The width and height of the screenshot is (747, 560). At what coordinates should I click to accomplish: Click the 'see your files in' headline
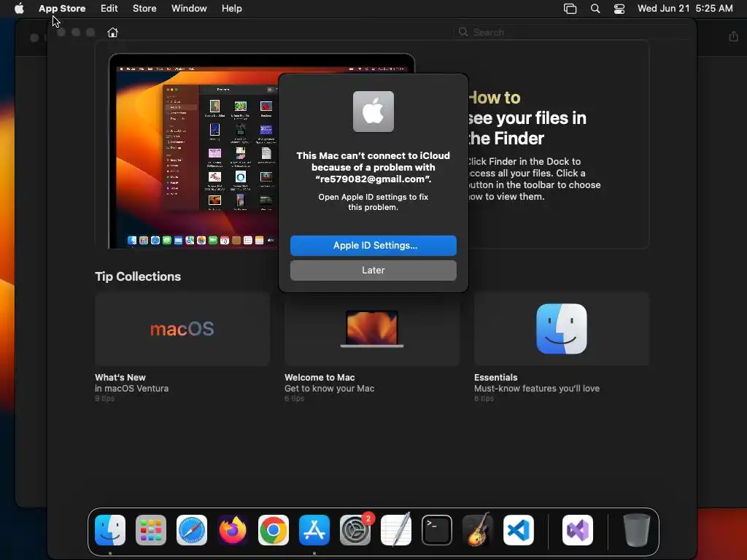527,118
